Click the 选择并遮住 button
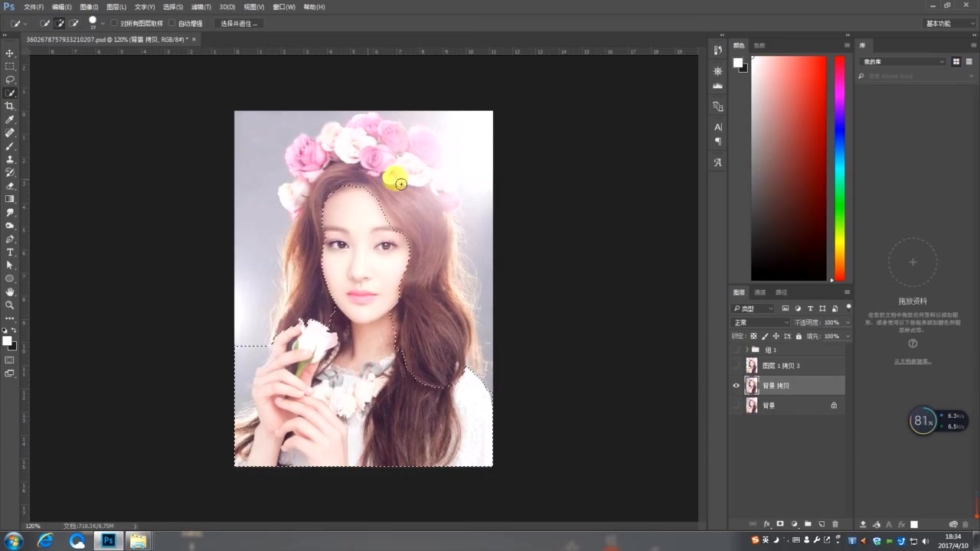 (239, 23)
